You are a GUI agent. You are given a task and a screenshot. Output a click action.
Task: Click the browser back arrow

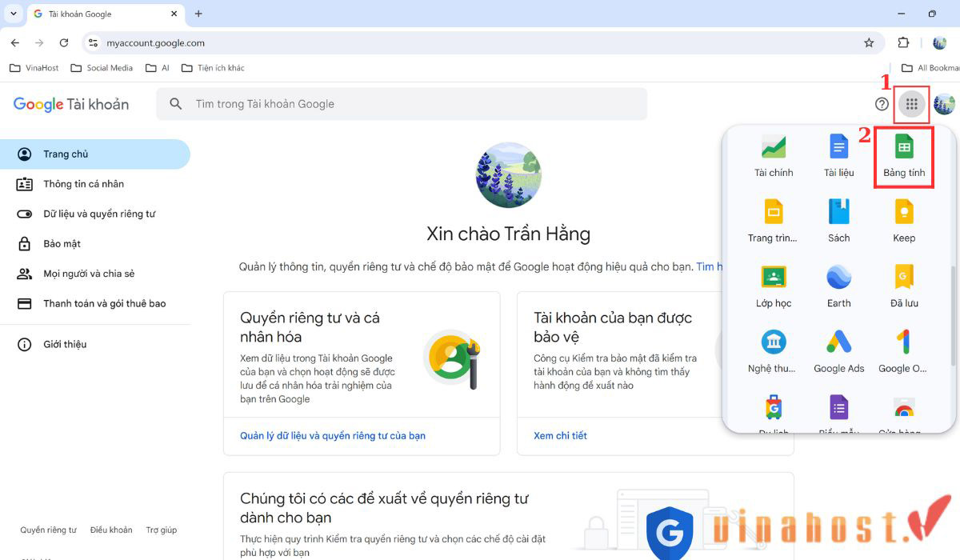[15, 43]
